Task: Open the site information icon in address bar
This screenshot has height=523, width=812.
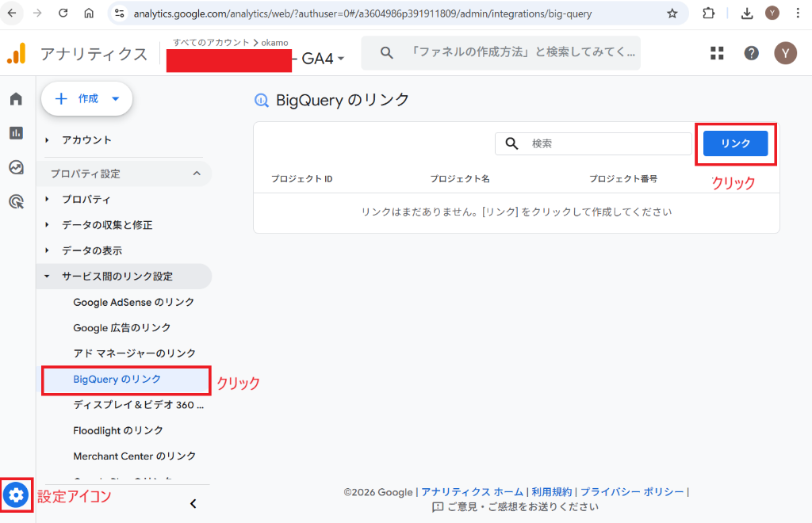Action: (120, 13)
